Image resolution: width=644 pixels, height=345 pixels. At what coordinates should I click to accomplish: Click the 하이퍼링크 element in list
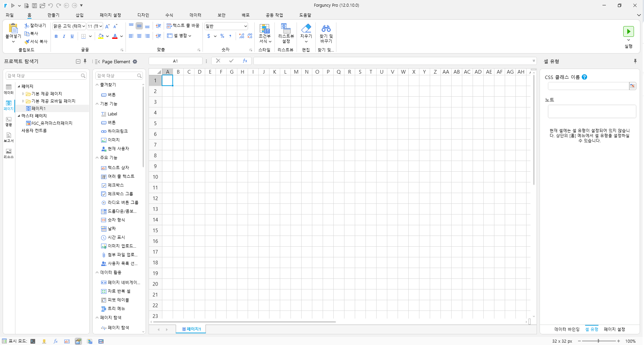point(117,131)
